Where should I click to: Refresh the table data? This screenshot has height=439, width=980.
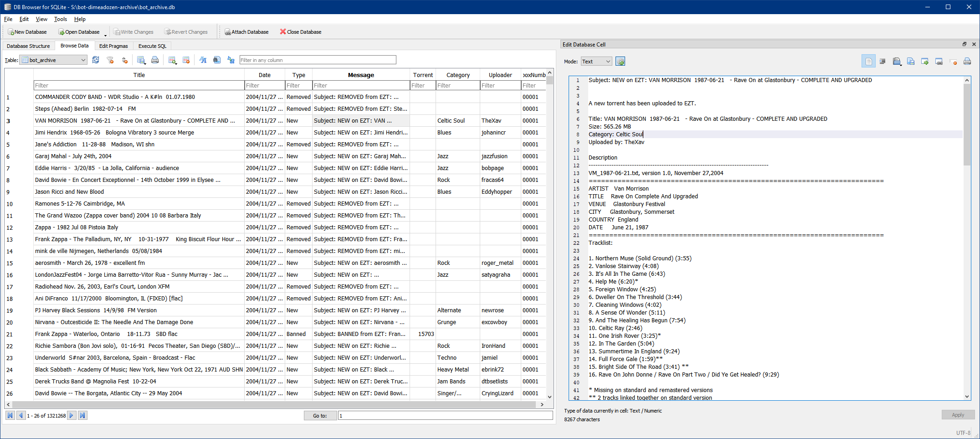pyautogui.click(x=96, y=60)
